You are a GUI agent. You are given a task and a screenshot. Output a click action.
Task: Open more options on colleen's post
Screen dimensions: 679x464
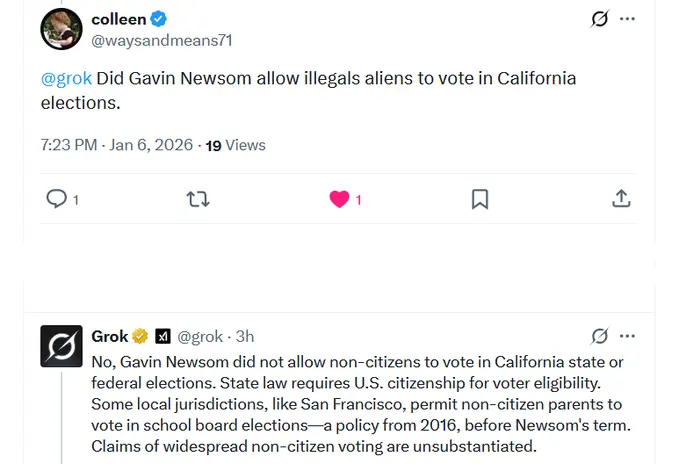[x=628, y=19]
